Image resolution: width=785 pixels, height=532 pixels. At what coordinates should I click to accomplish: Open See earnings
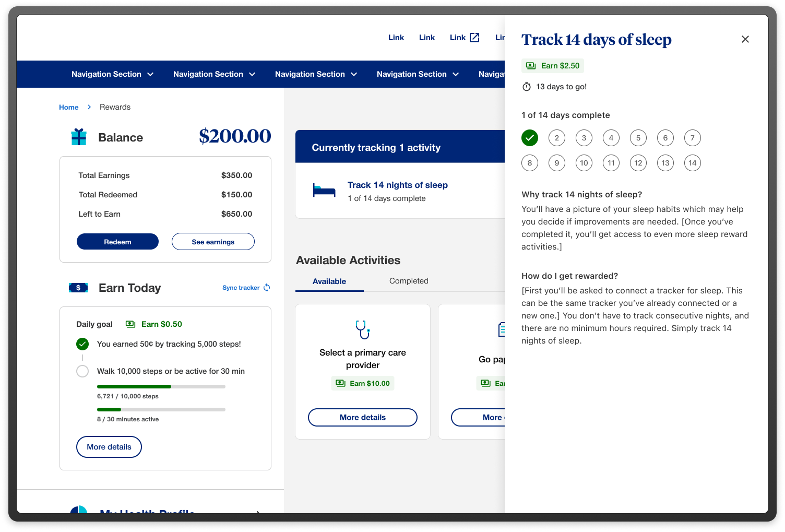213,241
